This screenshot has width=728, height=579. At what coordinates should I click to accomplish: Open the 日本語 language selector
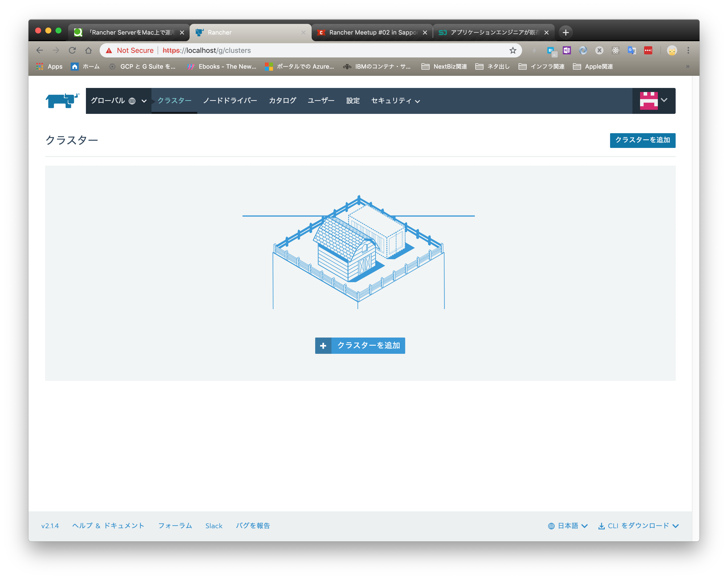pyautogui.click(x=568, y=526)
